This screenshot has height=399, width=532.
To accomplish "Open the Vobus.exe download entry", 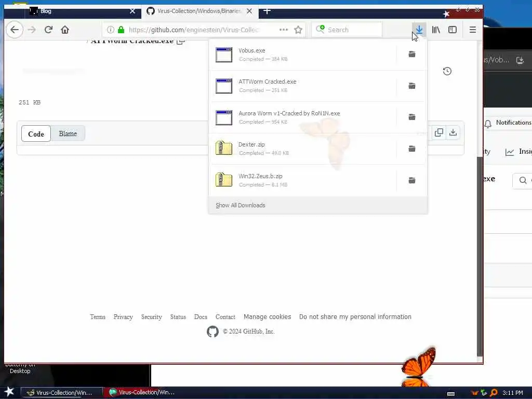I will (302, 54).
